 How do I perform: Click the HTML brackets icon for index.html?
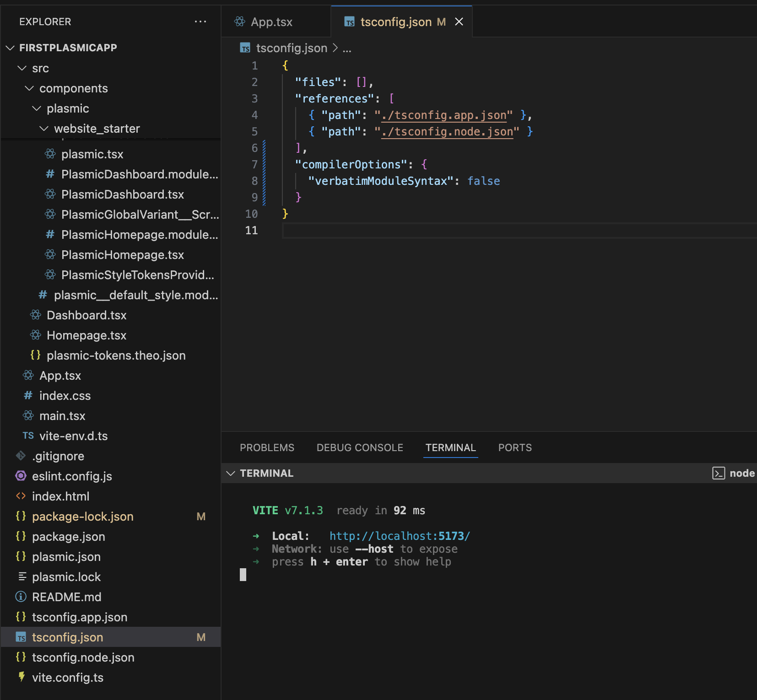tap(21, 496)
